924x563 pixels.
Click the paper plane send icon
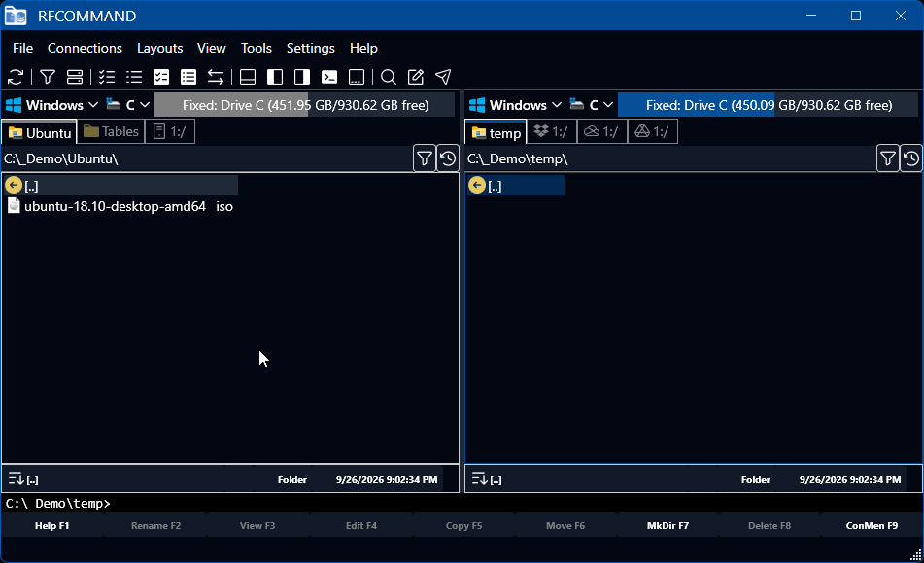tap(443, 77)
